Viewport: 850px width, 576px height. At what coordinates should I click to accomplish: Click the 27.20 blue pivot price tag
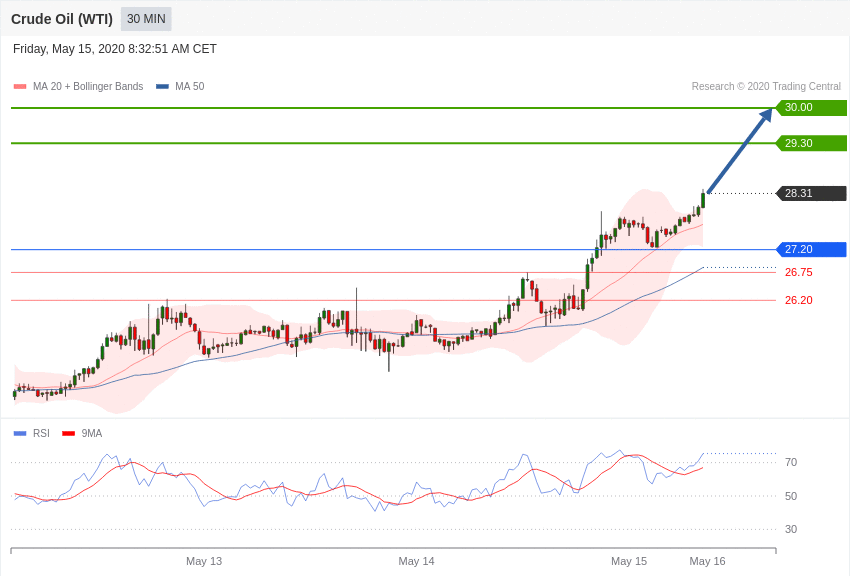pyautogui.click(x=811, y=249)
